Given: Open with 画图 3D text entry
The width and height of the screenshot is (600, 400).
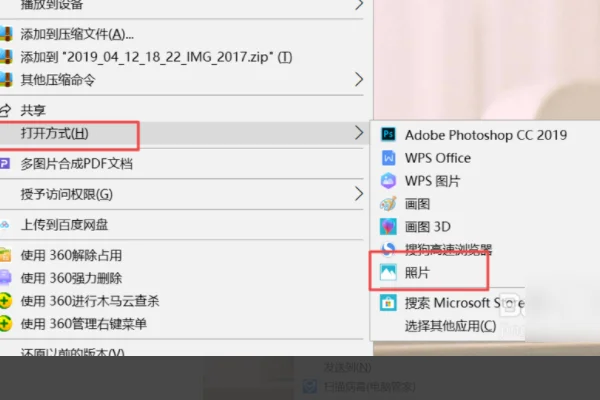Looking at the screenshot, I should (428, 227).
